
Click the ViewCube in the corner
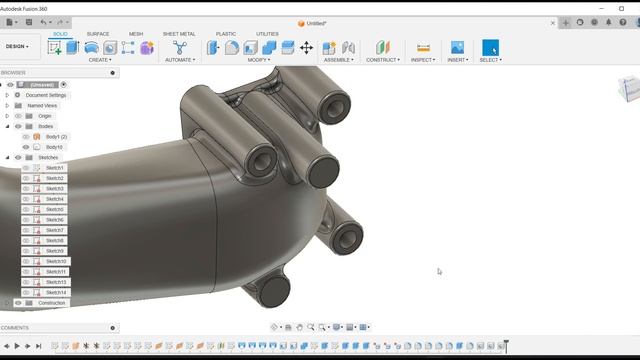point(629,88)
